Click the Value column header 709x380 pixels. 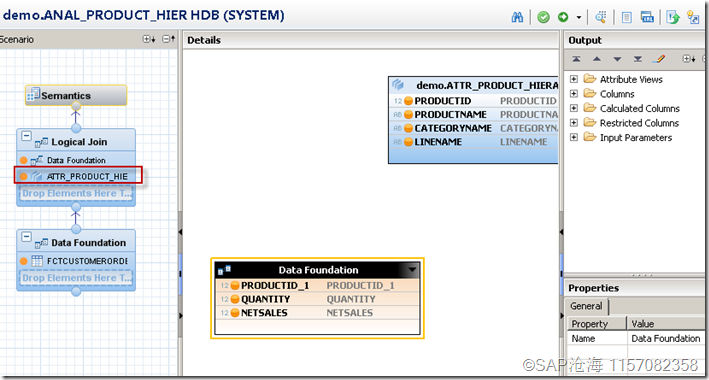point(667,324)
